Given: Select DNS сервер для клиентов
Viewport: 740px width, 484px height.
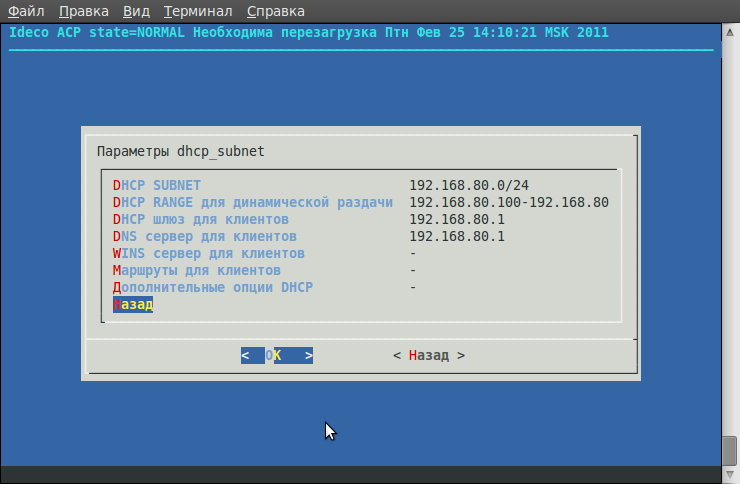Looking at the screenshot, I should click(205, 236).
